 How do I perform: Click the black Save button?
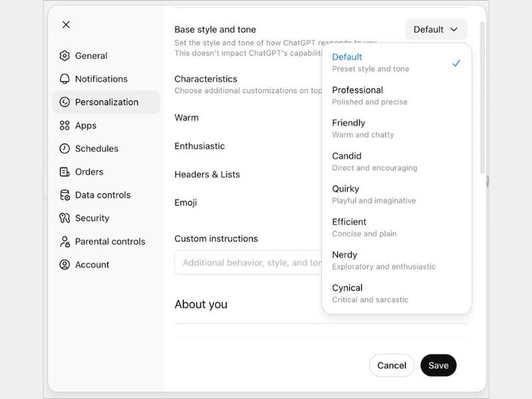click(x=438, y=366)
